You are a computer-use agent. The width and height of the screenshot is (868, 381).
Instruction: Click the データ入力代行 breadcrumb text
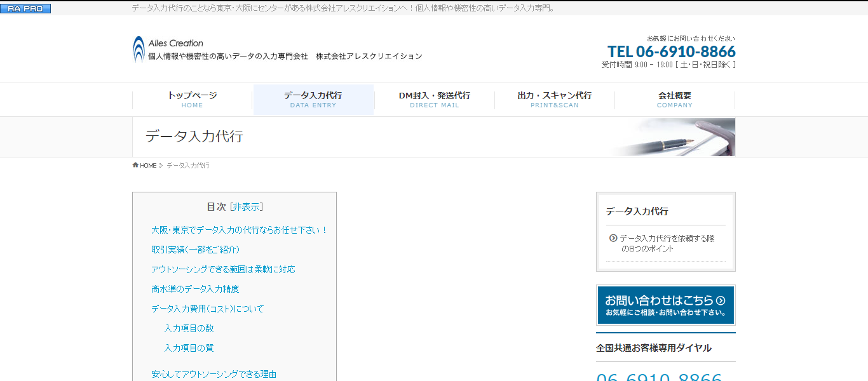pyautogui.click(x=188, y=165)
